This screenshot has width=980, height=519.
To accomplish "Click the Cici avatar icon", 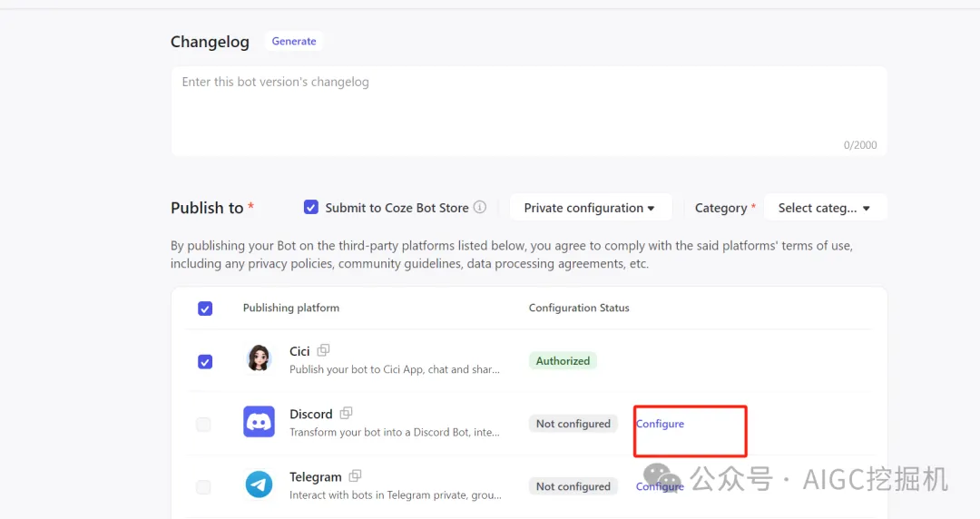I will point(259,359).
